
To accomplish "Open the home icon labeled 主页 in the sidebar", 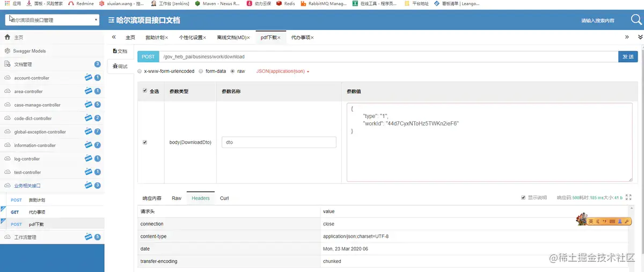I will [x=8, y=38].
